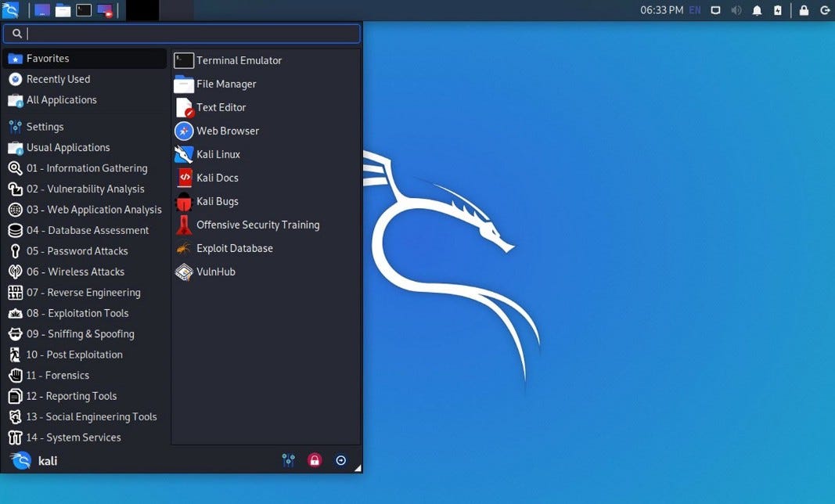835x504 pixels.
Task: Click the muted volume speaker icon
Action: click(736, 10)
